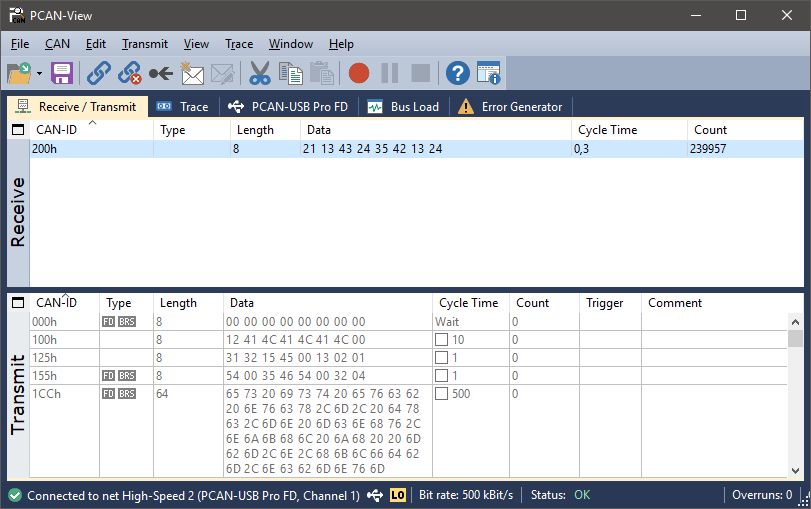Open dropdown arrow beside Open folder icon
This screenshot has height=509, width=811.
[x=39, y=74]
